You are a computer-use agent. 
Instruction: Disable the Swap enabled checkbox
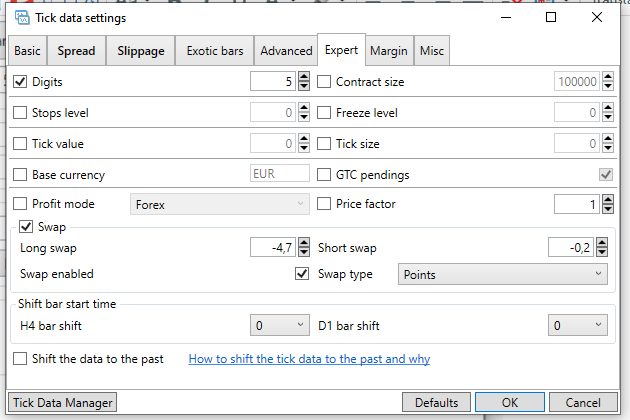tap(302, 273)
